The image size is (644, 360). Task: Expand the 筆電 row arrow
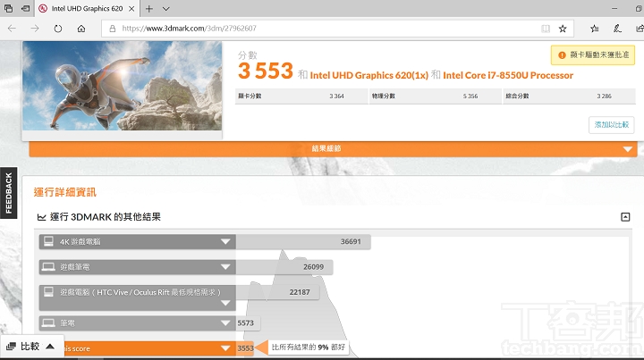[x=225, y=323]
